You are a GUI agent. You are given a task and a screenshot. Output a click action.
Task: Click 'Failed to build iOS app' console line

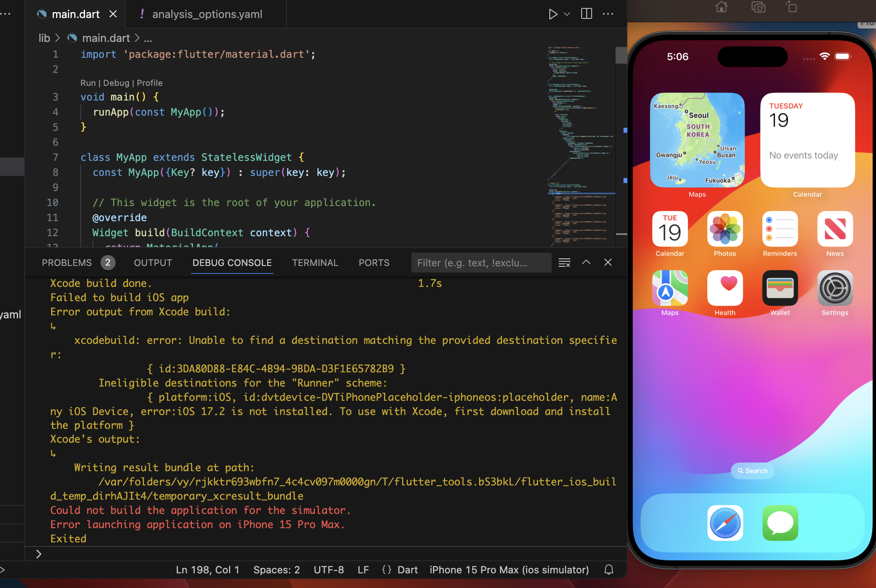click(x=119, y=297)
